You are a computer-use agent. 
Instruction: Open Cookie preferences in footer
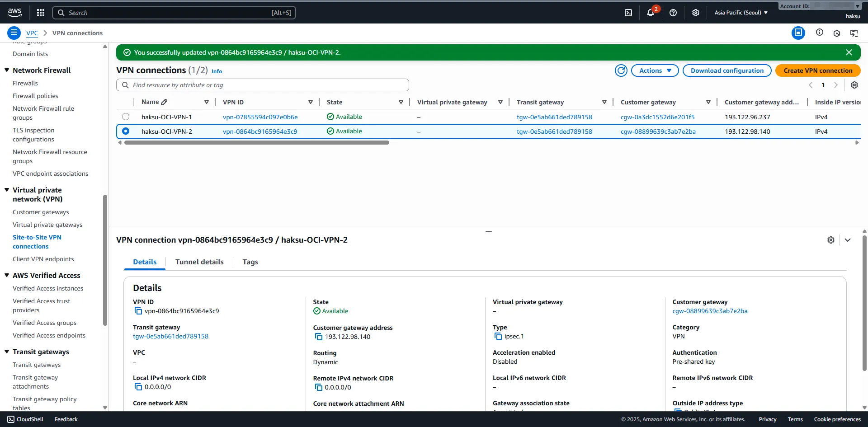837,419
